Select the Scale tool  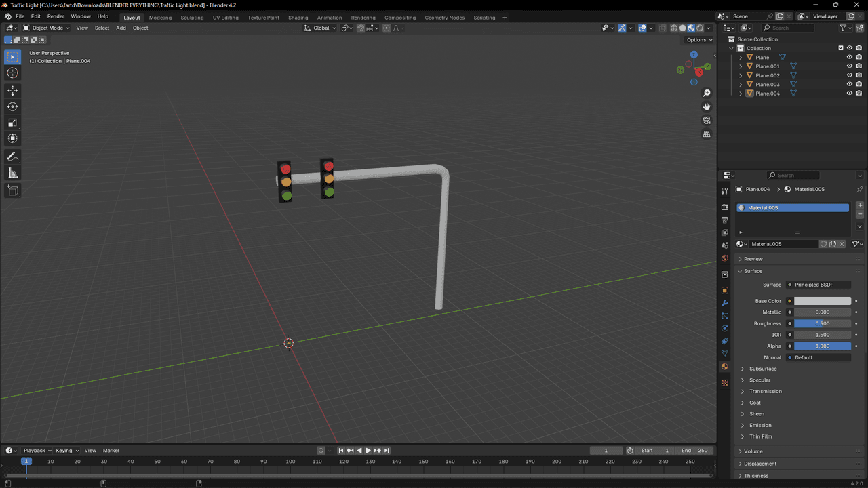click(x=12, y=123)
